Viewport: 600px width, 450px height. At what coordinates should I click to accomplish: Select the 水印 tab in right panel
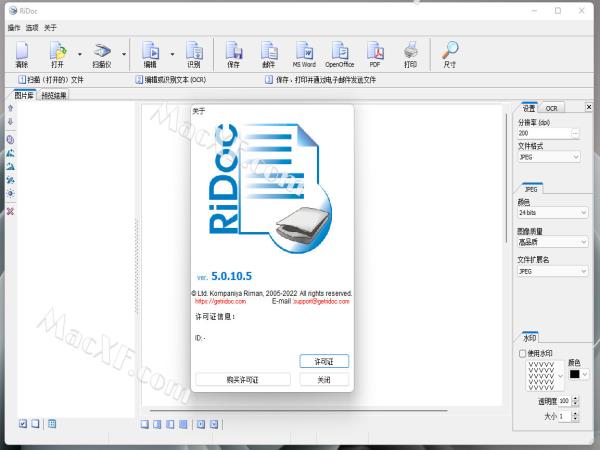(530, 338)
